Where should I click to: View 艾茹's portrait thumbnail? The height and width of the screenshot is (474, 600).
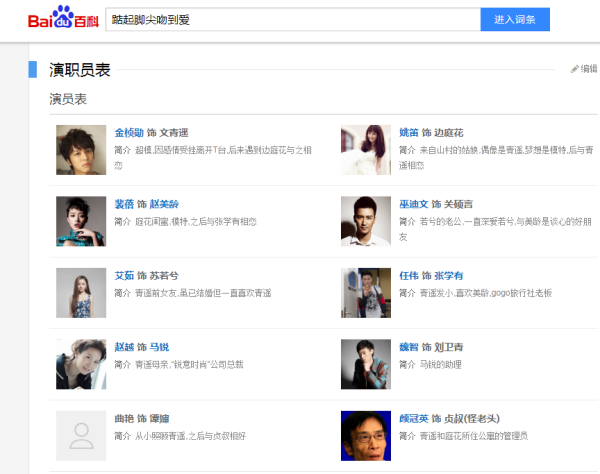81,293
